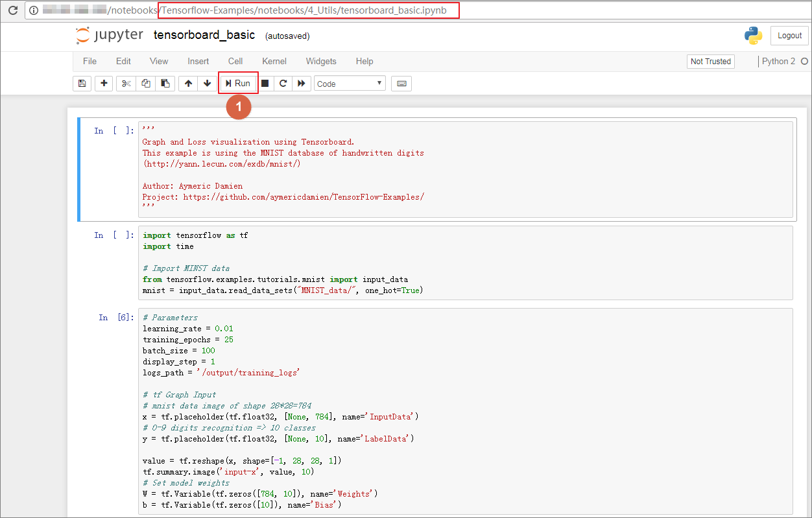812x518 pixels.
Task: Rename notebook title tensorboard_basic
Action: 204,35
